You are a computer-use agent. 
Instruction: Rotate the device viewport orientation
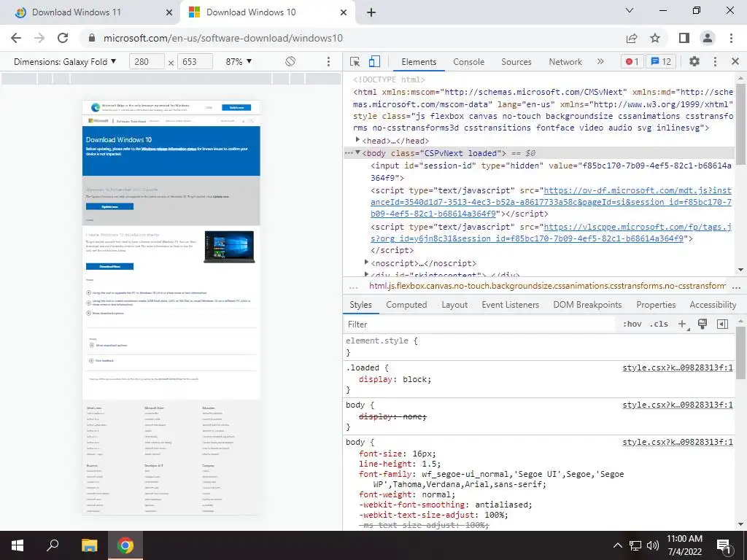coord(290,61)
